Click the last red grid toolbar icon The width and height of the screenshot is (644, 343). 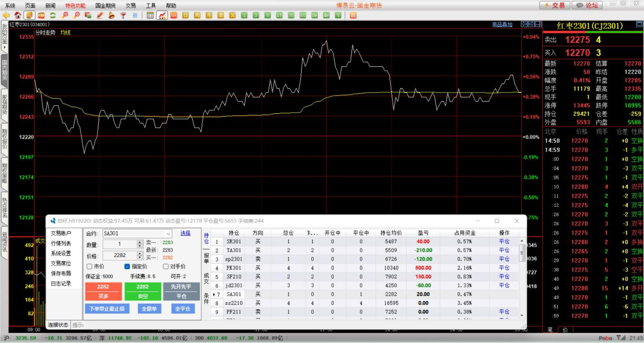pyautogui.click(x=353, y=15)
